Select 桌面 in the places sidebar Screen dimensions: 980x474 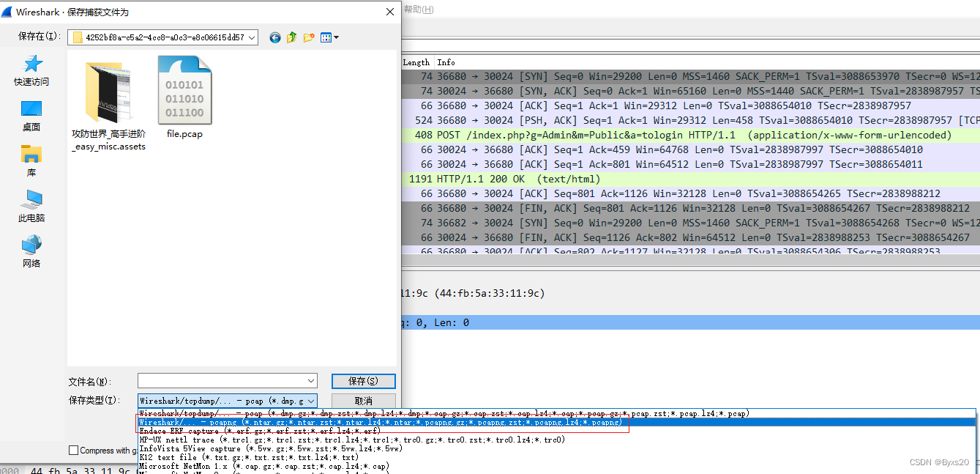coord(31,116)
